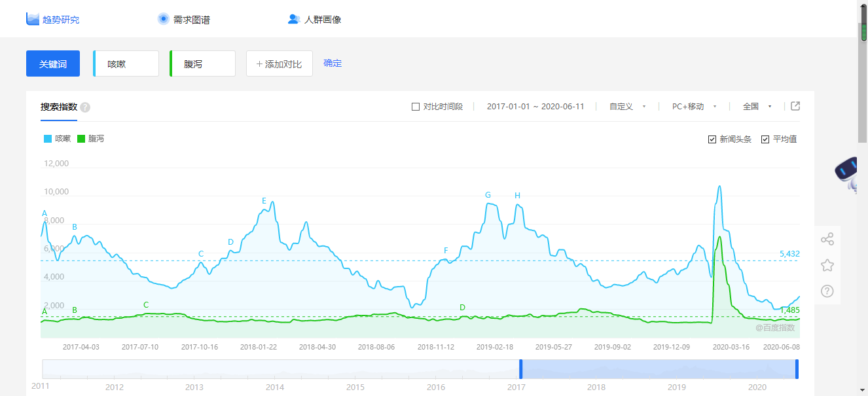Screen dimensions: 868x396
Task: Click average value label 5,432
Action: coord(789,254)
